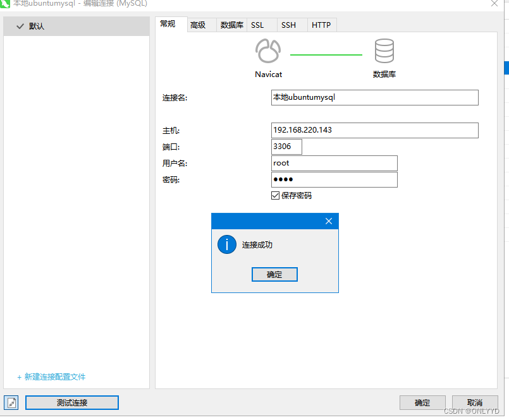This screenshot has height=420, width=509.
Task: Click the Navicat logo icon
Action: pyautogui.click(x=268, y=51)
